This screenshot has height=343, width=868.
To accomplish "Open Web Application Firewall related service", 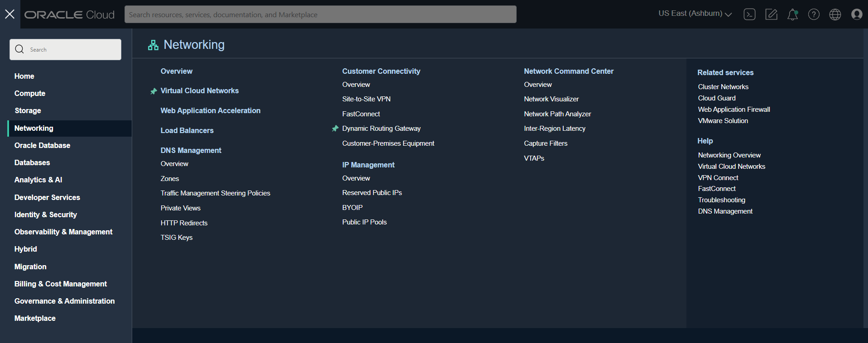I will coord(734,110).
